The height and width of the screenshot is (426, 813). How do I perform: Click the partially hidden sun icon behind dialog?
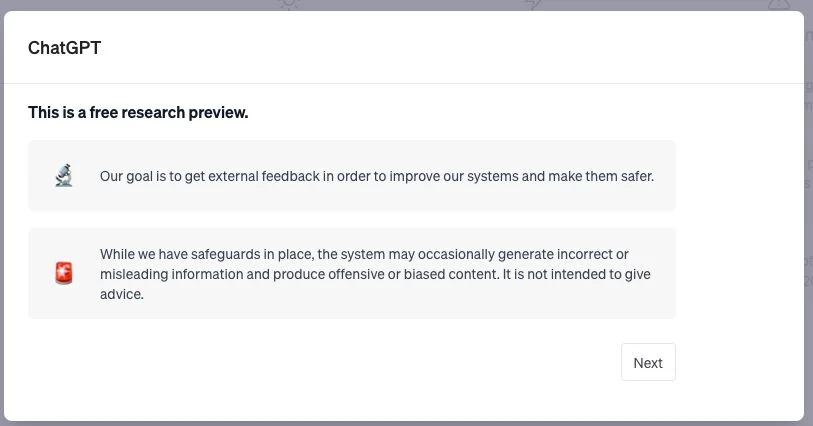(x=289, y=5)
